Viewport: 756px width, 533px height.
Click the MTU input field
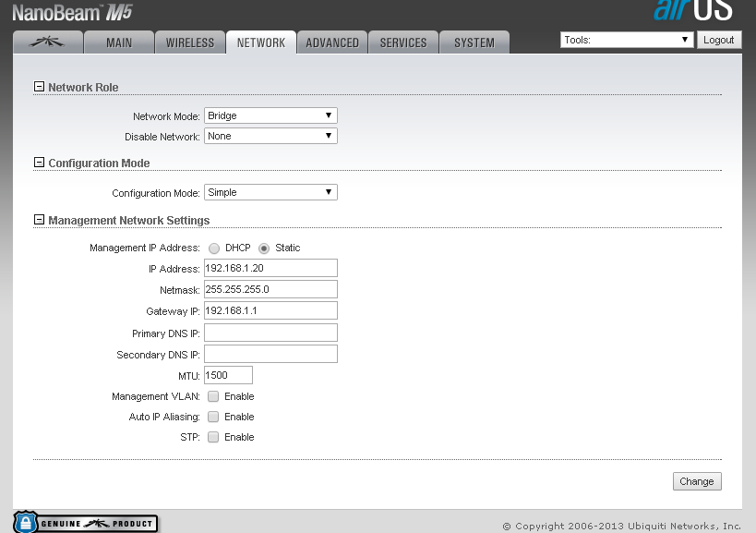228,375
